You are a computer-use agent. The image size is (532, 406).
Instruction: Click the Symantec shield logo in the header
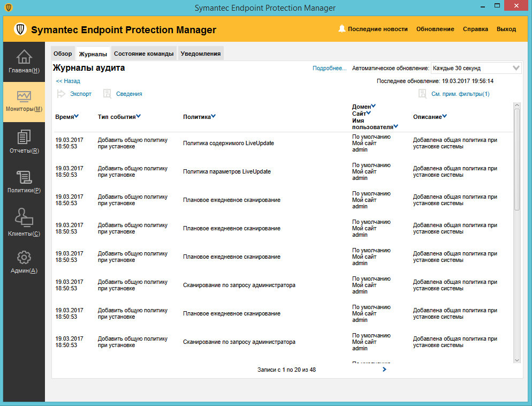coord(20,29)
